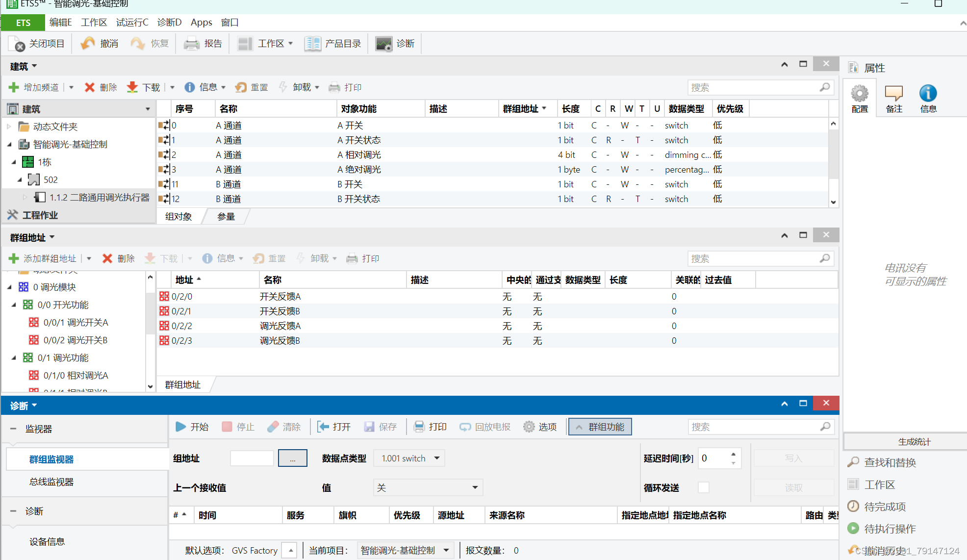Open the datapoint type 1.001 switch dropdown
The width and height of the screenshot is (967, 560).
coord(409,458)
